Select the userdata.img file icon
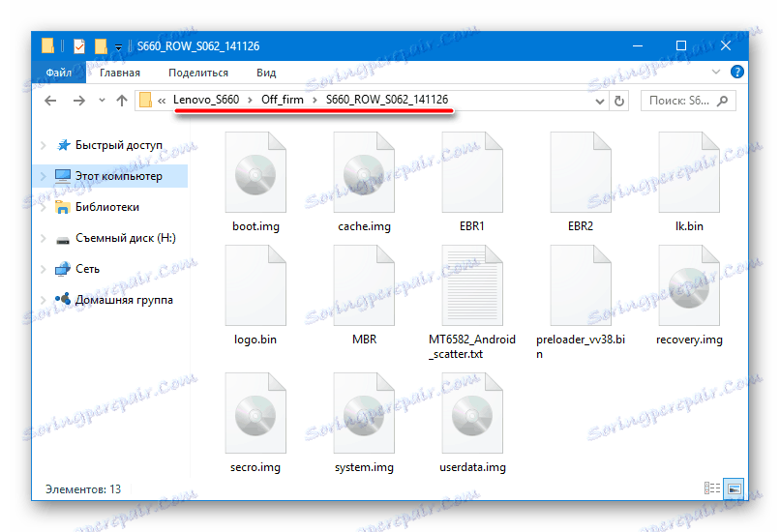This screenshot has height=532, width=780. [472, 413]
